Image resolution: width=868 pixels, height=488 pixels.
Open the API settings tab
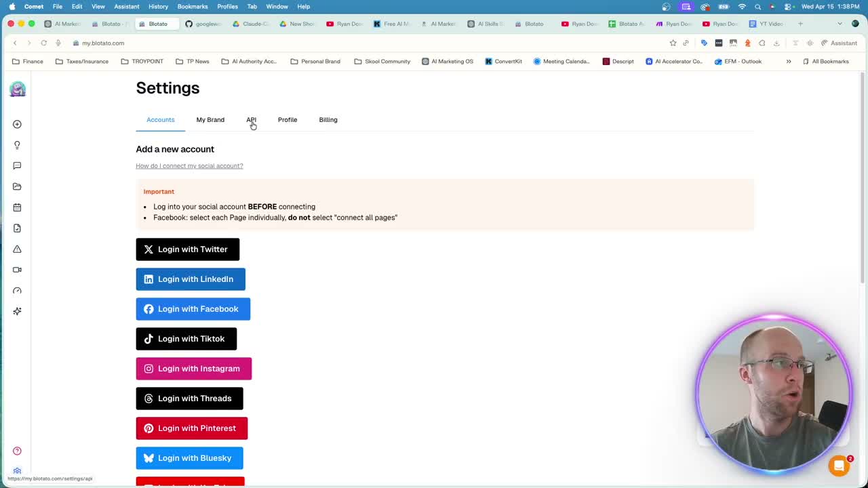[251, 120]
